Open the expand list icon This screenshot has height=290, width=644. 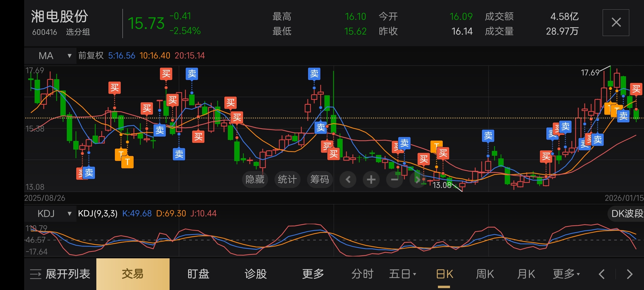35,274
